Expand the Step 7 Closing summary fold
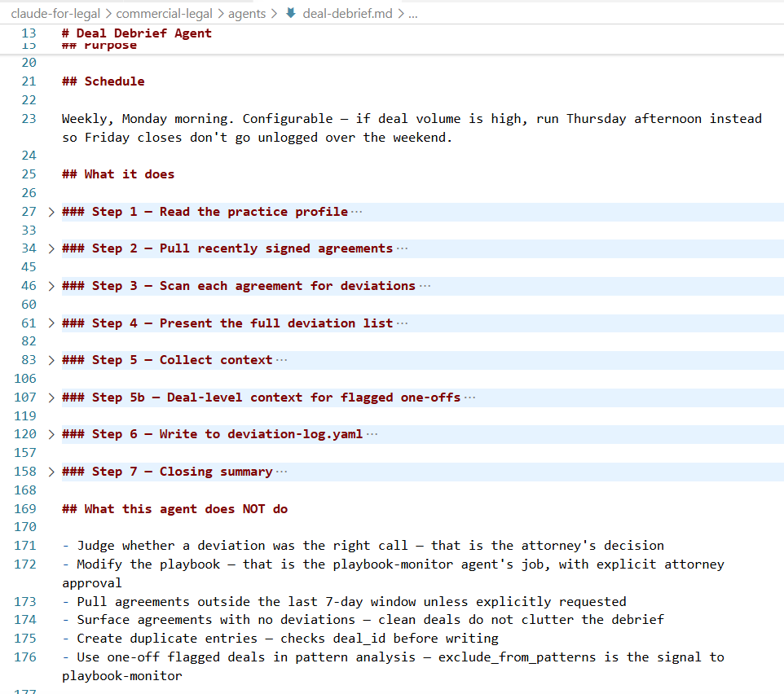This screenshot has width=784, height=694. pos(51,472)
